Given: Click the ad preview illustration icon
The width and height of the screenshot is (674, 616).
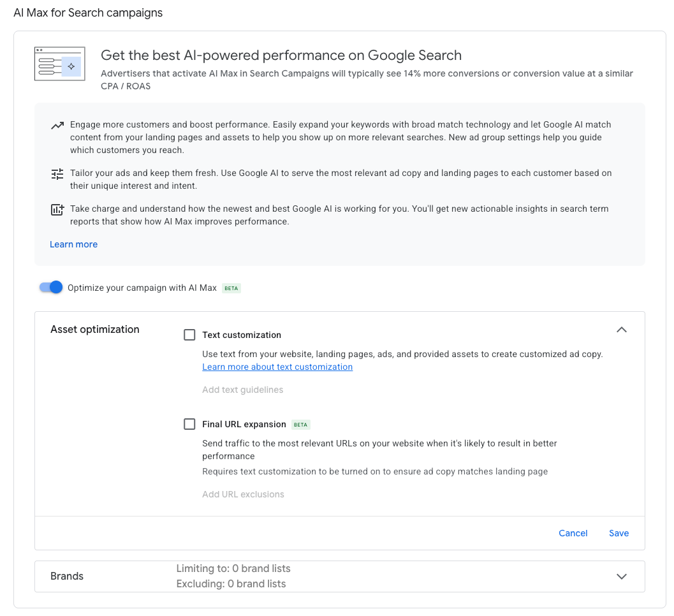Looking at the screenshot, I should click(x=59, y=64).
